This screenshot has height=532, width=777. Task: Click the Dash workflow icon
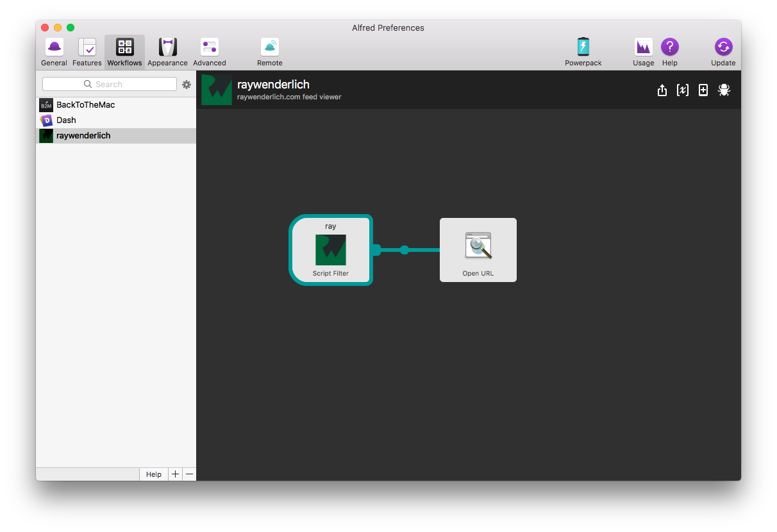46,120
